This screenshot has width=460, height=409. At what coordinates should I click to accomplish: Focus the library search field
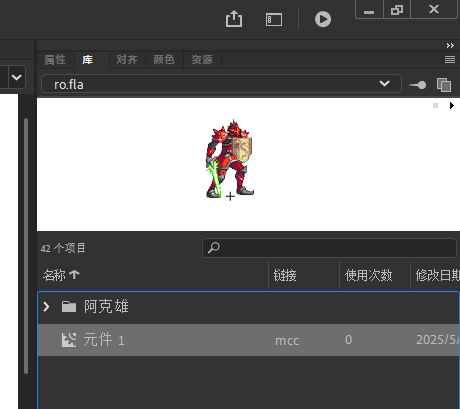tap(329, 248)
